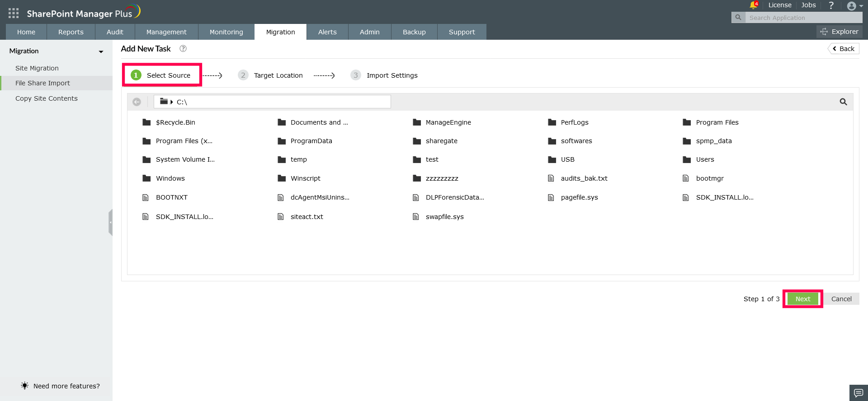Select the USB folder icon

pos(552,159)
